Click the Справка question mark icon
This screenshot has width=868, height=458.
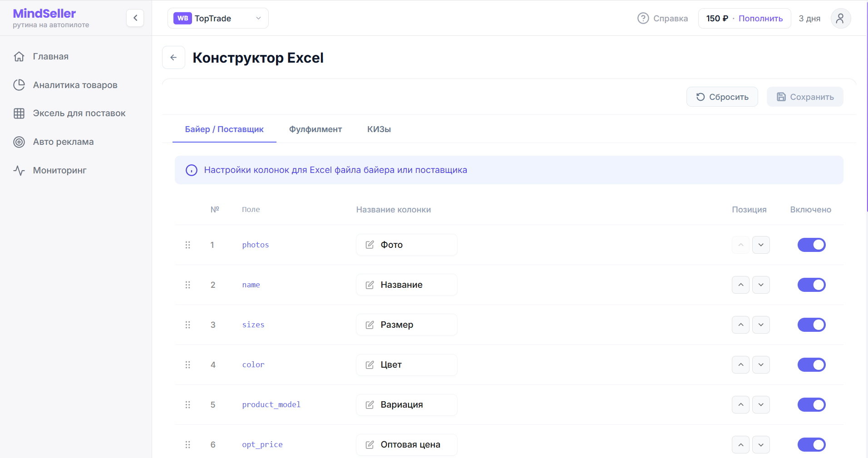point(643,18)
